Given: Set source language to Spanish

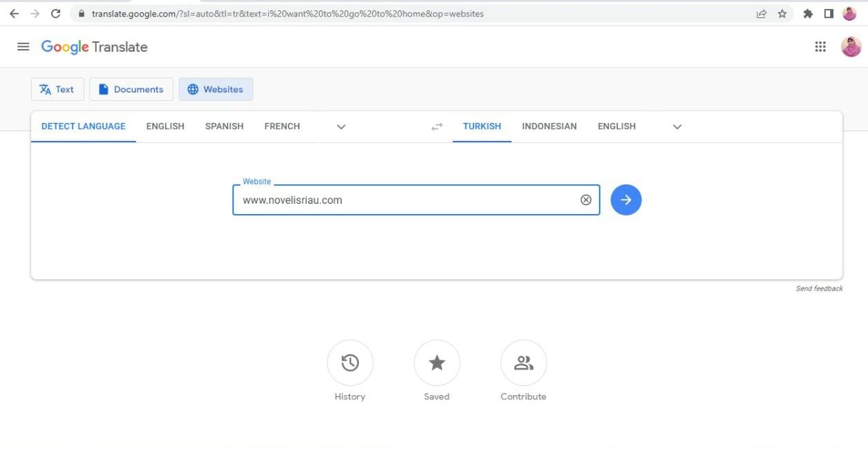Looking at the screenshot, I should point(225,126).
